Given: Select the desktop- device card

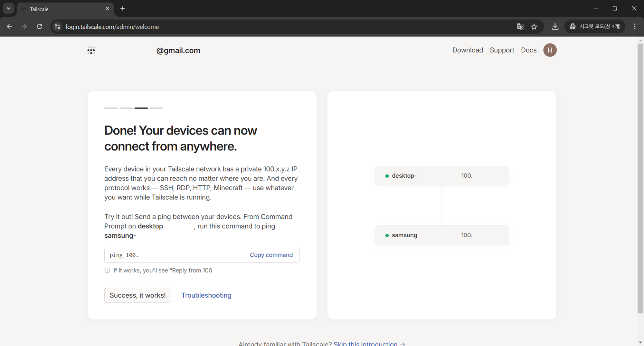Looking at the screenshot, I should (x=442, y=175).
